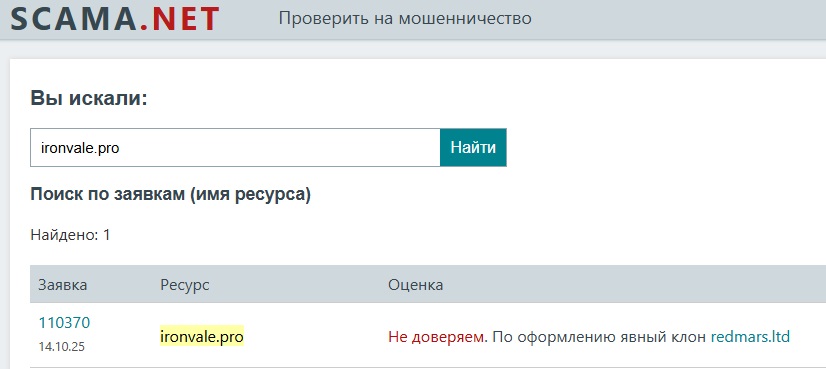This screenshot has width=826, height=369.
Task: Click the 'Не доверяем' rating text
Action: (436, 336)
